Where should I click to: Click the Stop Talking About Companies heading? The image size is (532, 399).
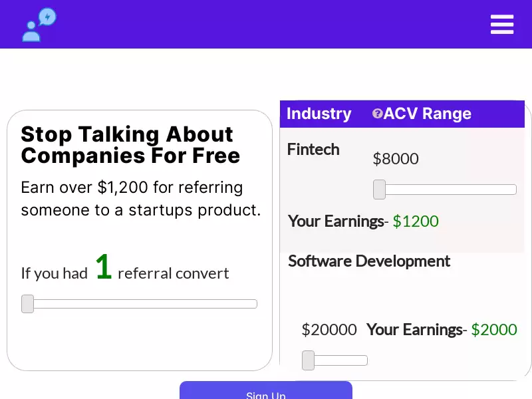(x=130, y=145)
